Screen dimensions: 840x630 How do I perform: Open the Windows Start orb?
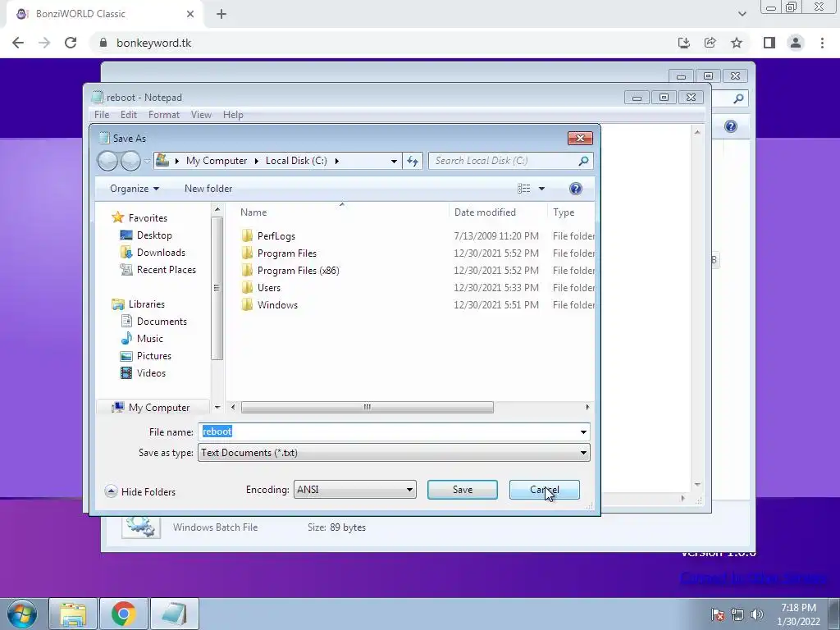tap(21, 614)
